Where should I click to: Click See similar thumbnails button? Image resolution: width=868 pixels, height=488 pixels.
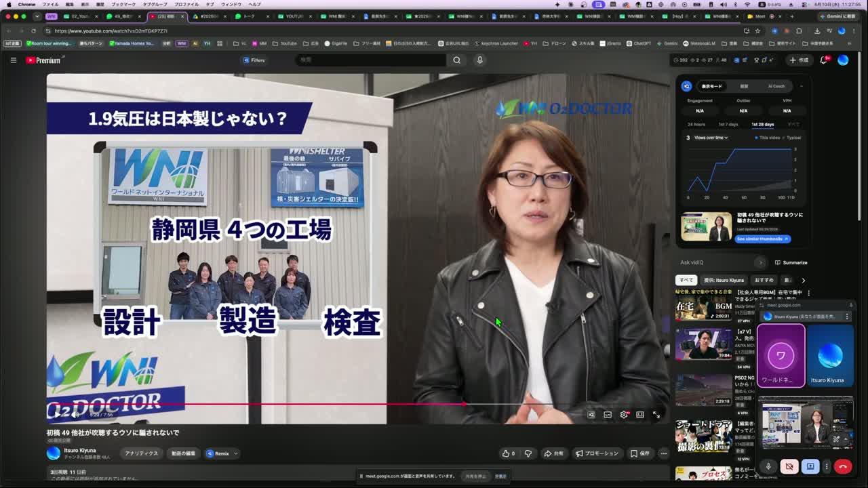tap(763, 239)
